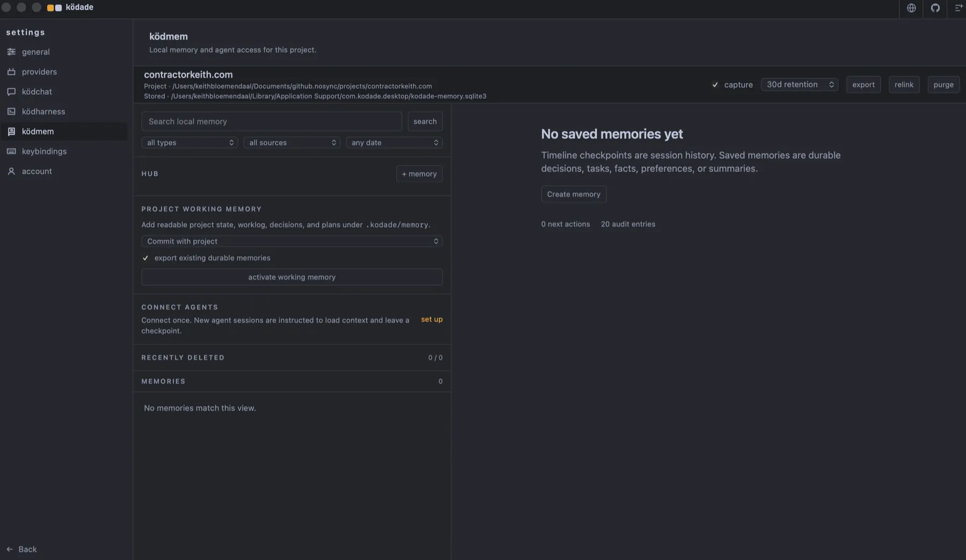Open the providers settings tab
This screenshot has width=966, height=560.
[64, 72]
